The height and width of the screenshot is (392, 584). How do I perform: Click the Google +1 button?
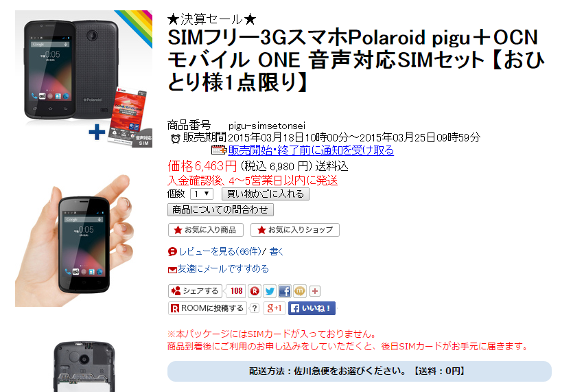click(x=275, y=308)
